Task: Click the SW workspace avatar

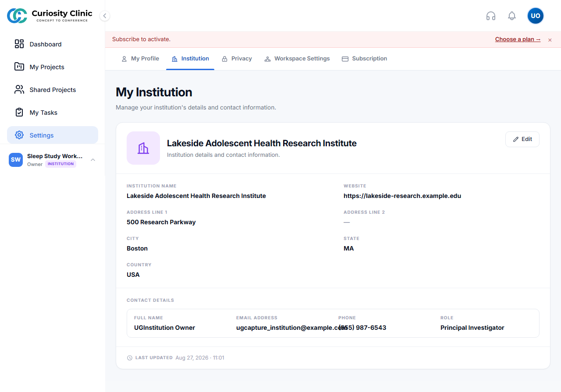Action: (x=16, y=160)
